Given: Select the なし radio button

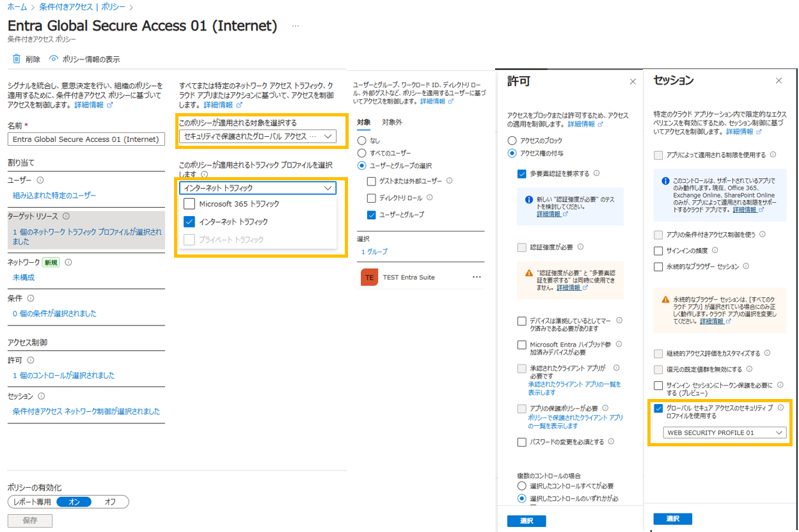Looking at the screenshot, I should pyautogui.click(x=363, y=140).
